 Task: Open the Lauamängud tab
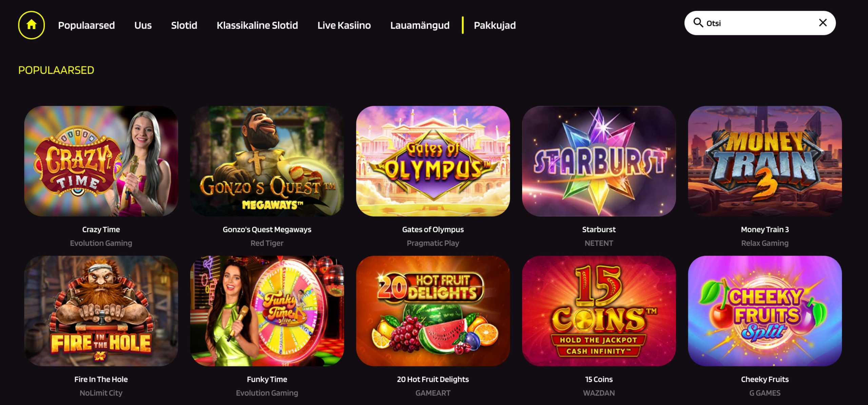pos(420,25)
